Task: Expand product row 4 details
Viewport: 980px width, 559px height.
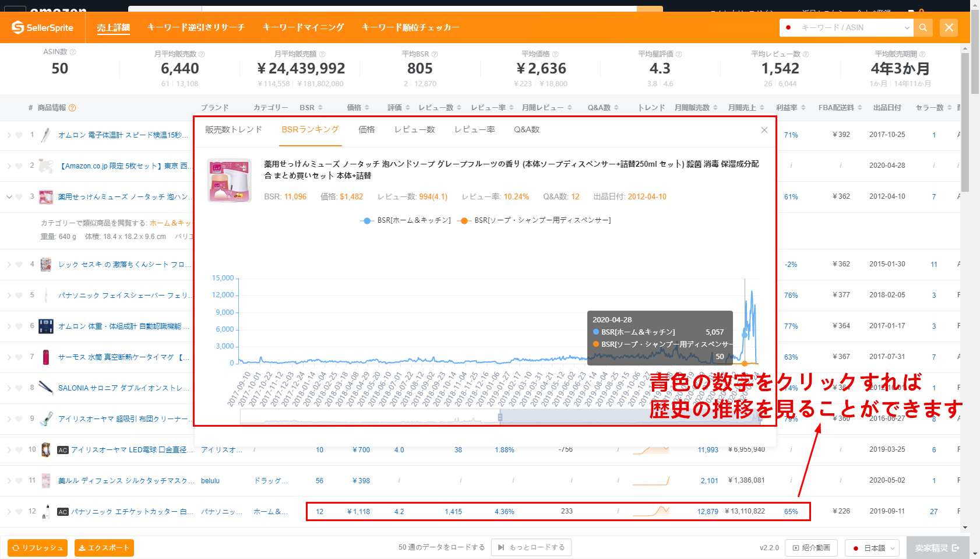Action: 9,265
